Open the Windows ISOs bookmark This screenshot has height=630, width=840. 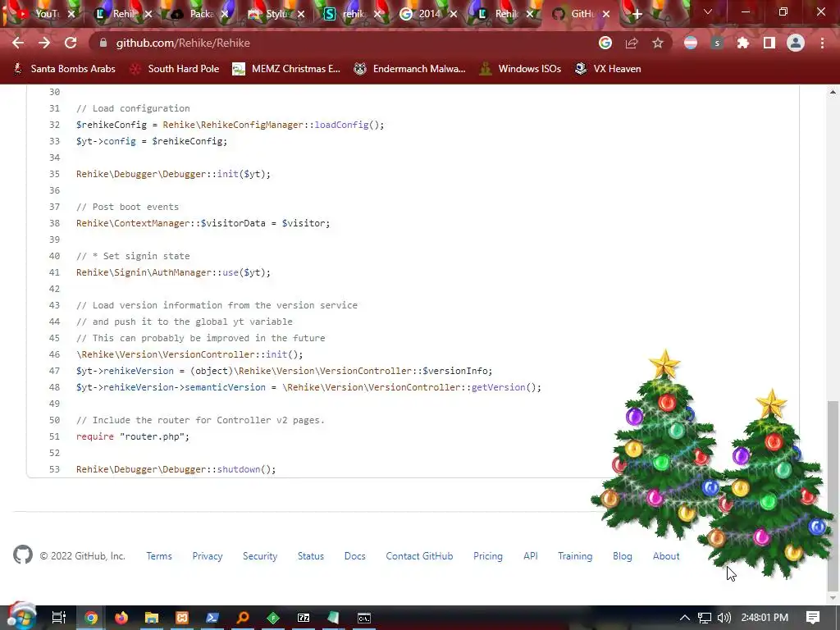point(520,69)
